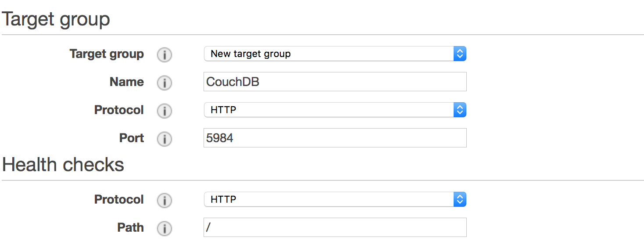Image resolution: width=644 pixels, height=251 pixels.
Task: Click the bold Target group field label
Action: pyautogui.click(x=107, y=54)
